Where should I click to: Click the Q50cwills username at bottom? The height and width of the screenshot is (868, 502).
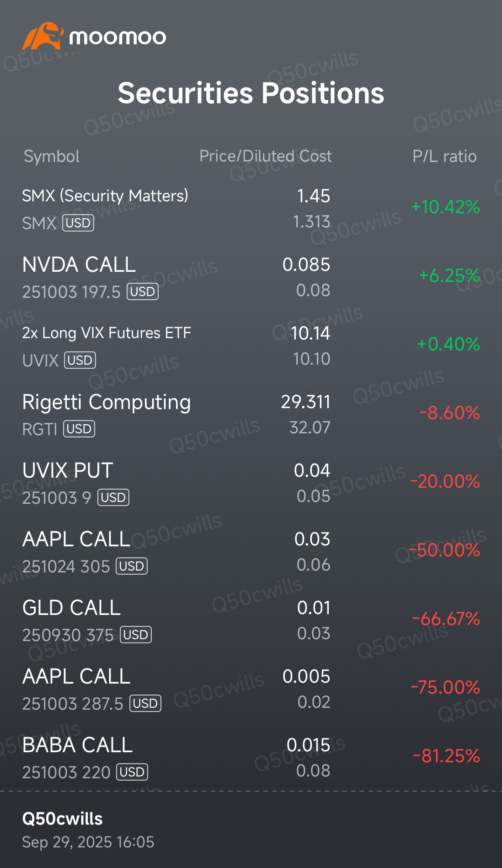coord(63,819)
